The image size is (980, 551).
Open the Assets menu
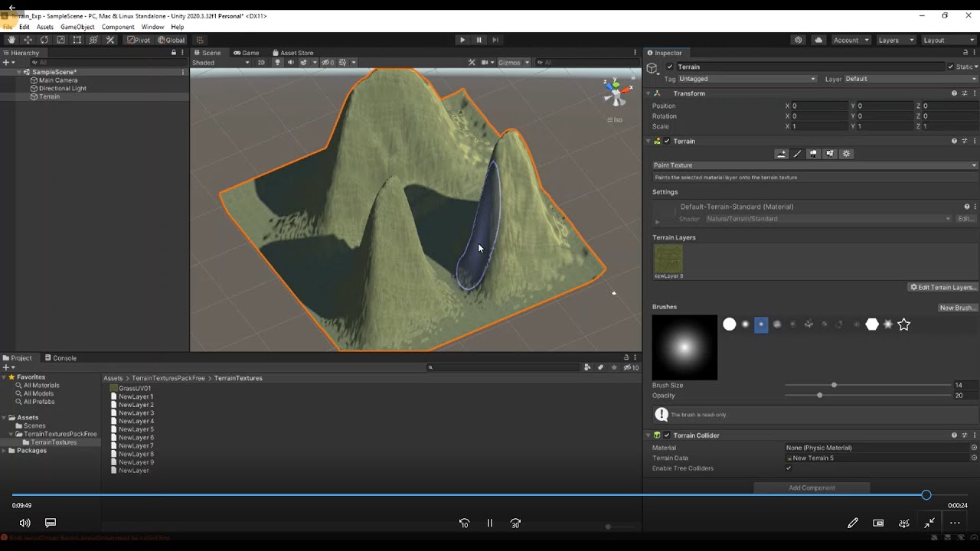click(45, 27)
